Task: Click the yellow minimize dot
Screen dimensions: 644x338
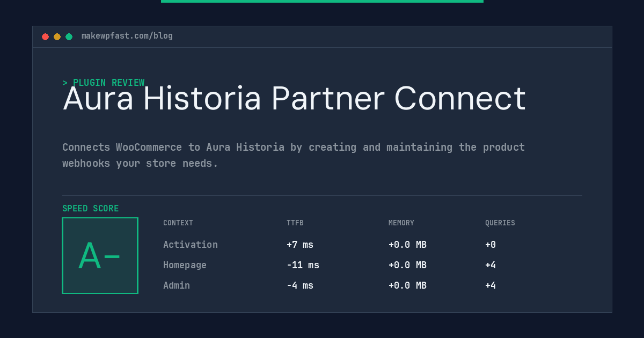Action: pyautogui.click(x=57, y=36)
